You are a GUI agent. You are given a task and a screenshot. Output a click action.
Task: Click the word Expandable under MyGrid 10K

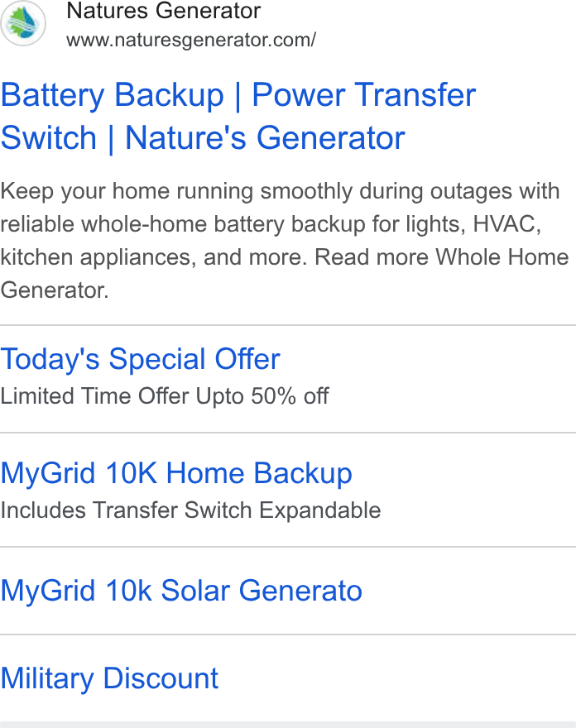coord(320,510)
